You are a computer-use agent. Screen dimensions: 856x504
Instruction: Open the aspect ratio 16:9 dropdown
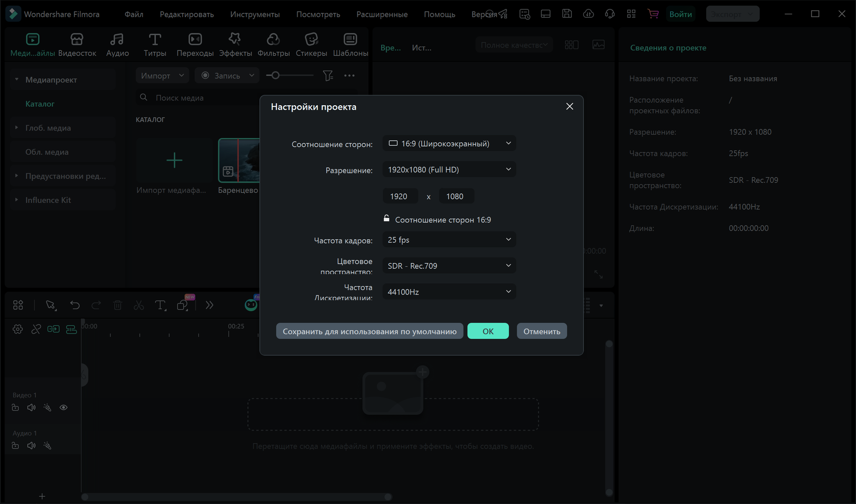pyautogui.click(x=449, y=143)
